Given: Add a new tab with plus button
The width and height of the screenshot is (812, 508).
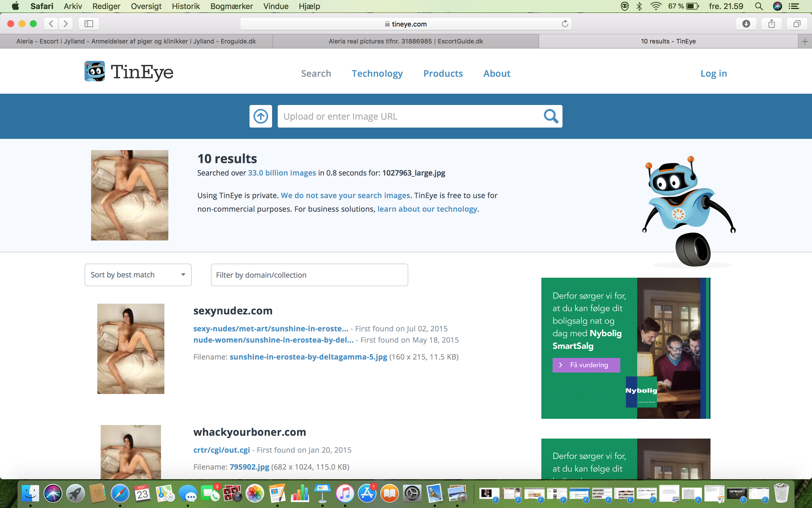Looking at the screenshot, I should [805, 41].
